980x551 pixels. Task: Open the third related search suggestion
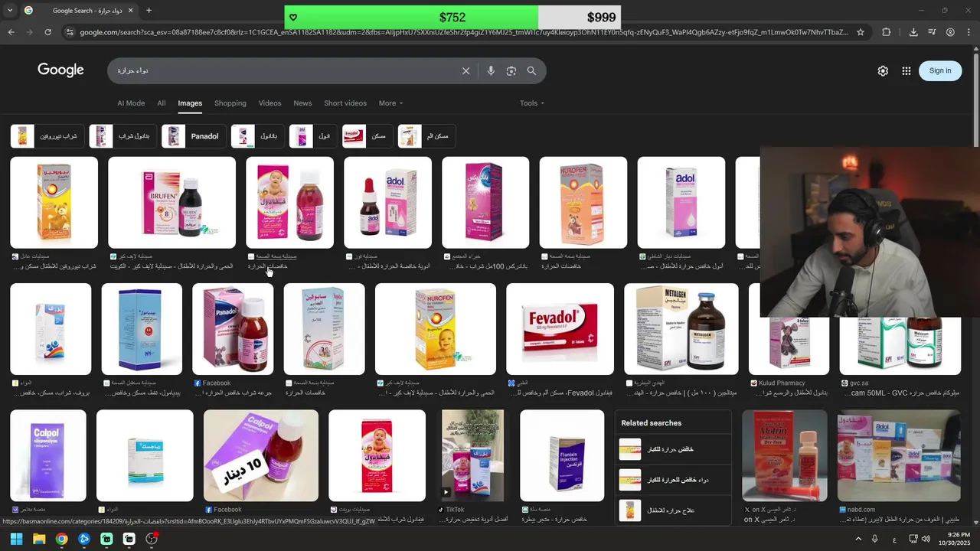pos(672,510)
